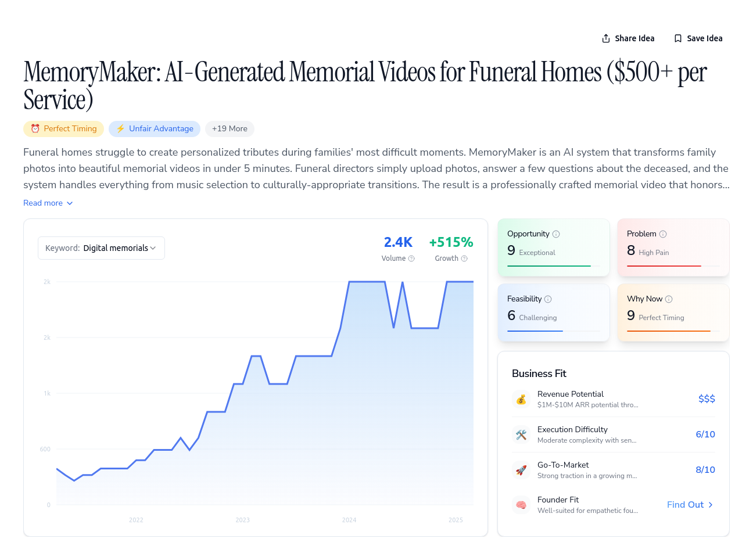Click the Founder Fit brain icon
This screenshot has height=560, width=753.
point(521,505)
